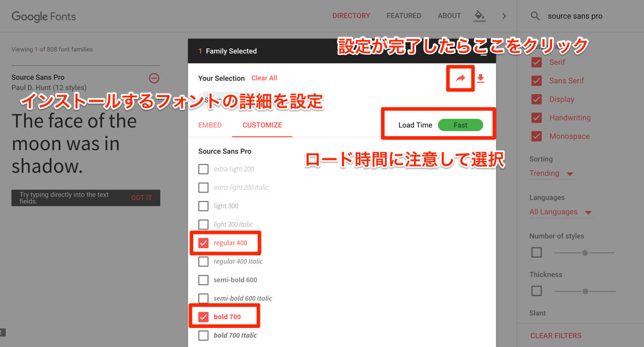This screenshot has width=644, height=347.
Task: Open the Trending sorting dropdown
Action: [552, 173]
